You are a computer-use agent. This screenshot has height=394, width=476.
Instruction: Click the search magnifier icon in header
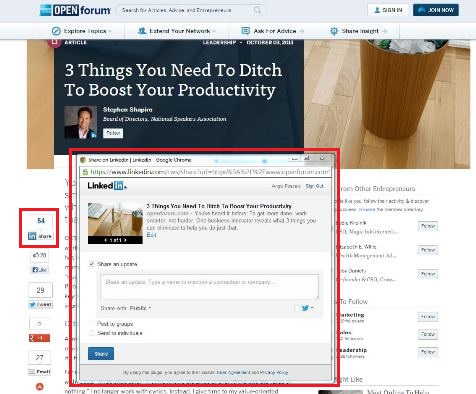(x=257, y=10)
